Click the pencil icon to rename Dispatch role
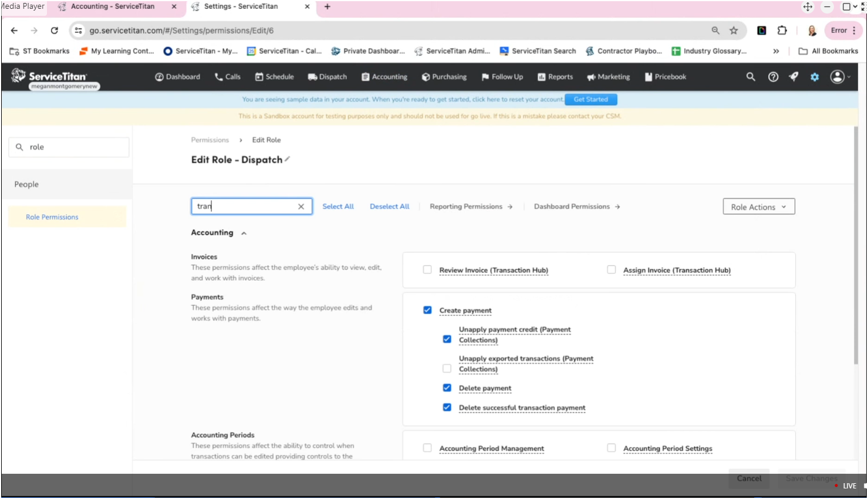 coord(288,159)
